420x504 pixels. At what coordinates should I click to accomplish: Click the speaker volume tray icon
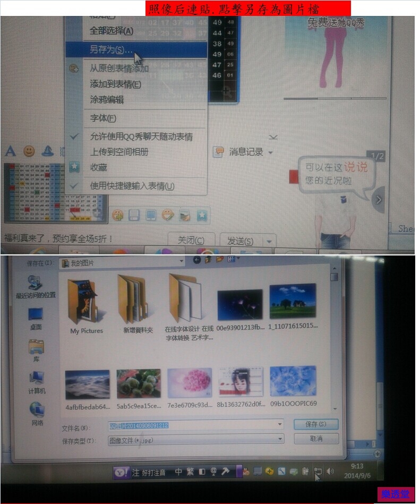(x=330, y=471)
